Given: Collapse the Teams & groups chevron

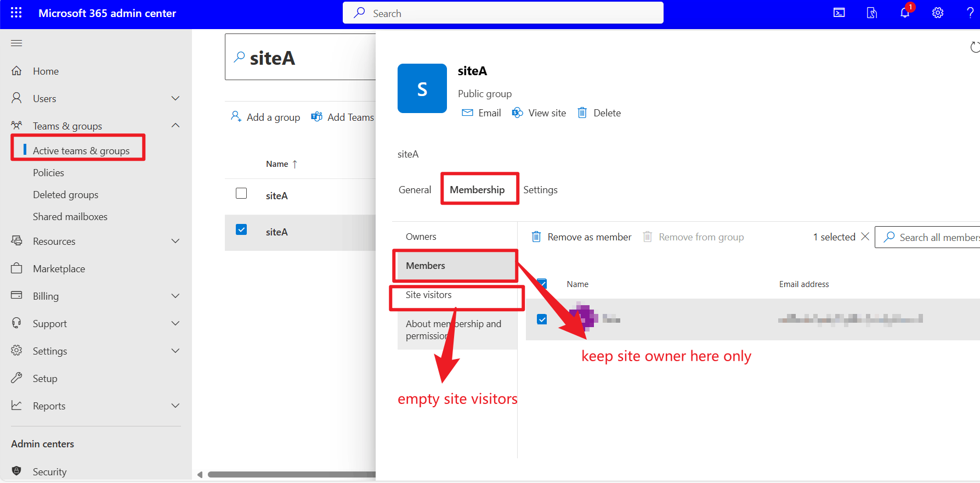Looking at the screenshot, I should pos(175,125).
